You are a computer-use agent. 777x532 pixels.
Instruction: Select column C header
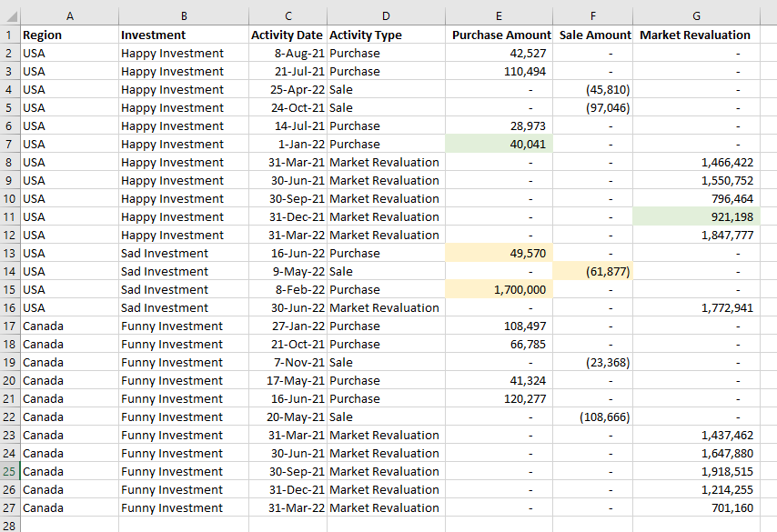click(288, 16)
